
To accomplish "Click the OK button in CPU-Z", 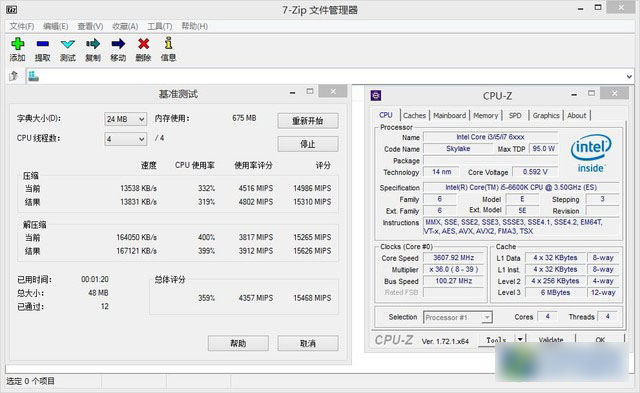I will [600, 340].
